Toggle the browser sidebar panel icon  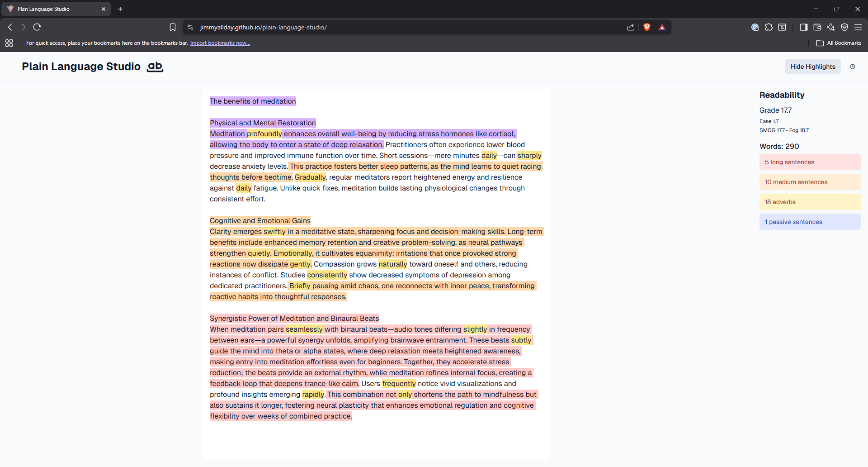pos(803,27)
